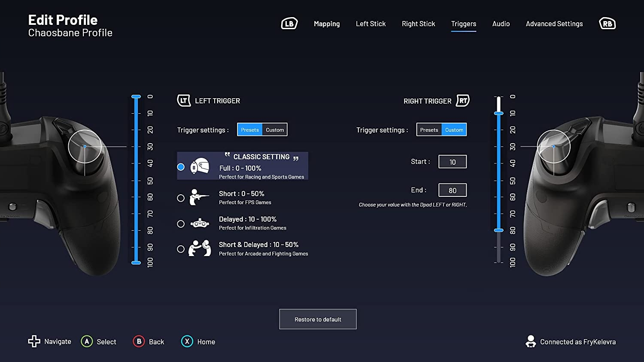Go to the Advanced Settings tab
This screenshot has width=644, height=362.
point(554,24)
